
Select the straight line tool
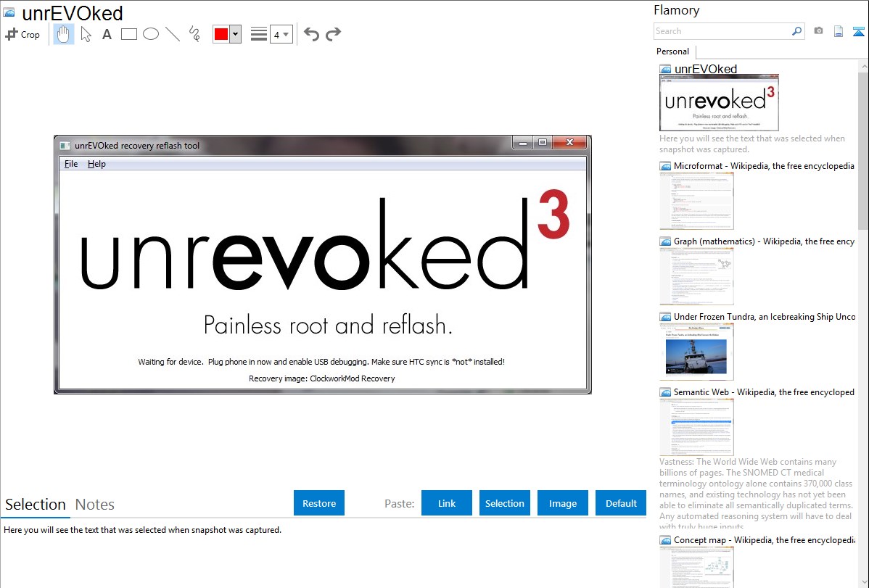click(x=173, y=34)
